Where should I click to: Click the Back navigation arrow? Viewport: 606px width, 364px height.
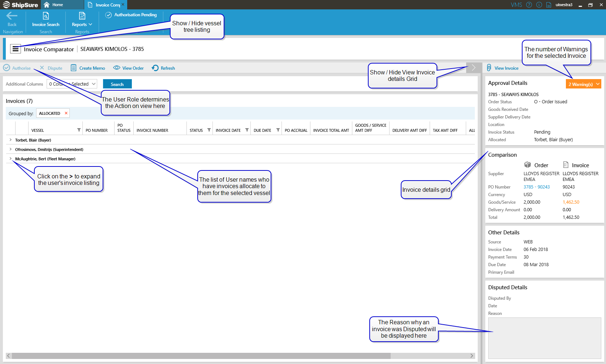coord(12,16)
